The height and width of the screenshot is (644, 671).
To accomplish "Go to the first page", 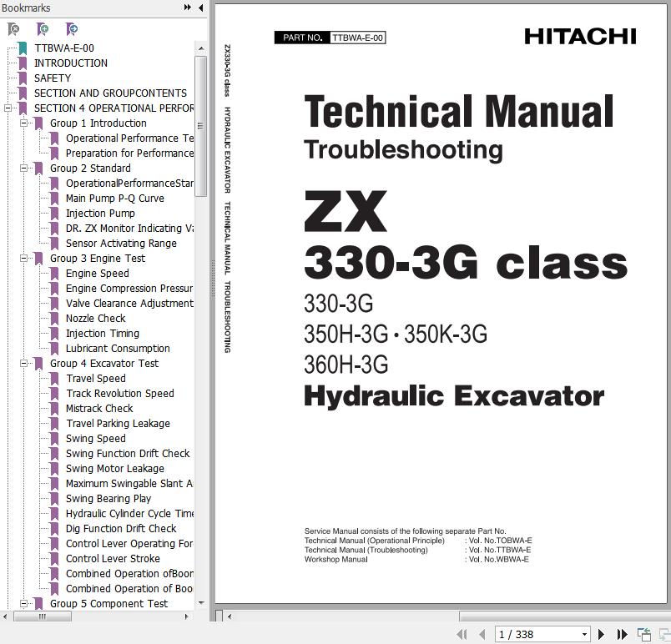I will click(x=462, y=634).
